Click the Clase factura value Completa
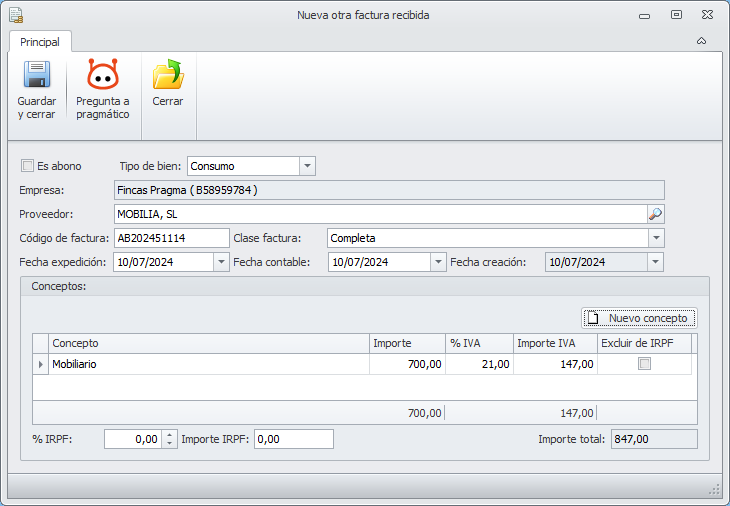The image size is (730, 506). click(x=353, y=238)
